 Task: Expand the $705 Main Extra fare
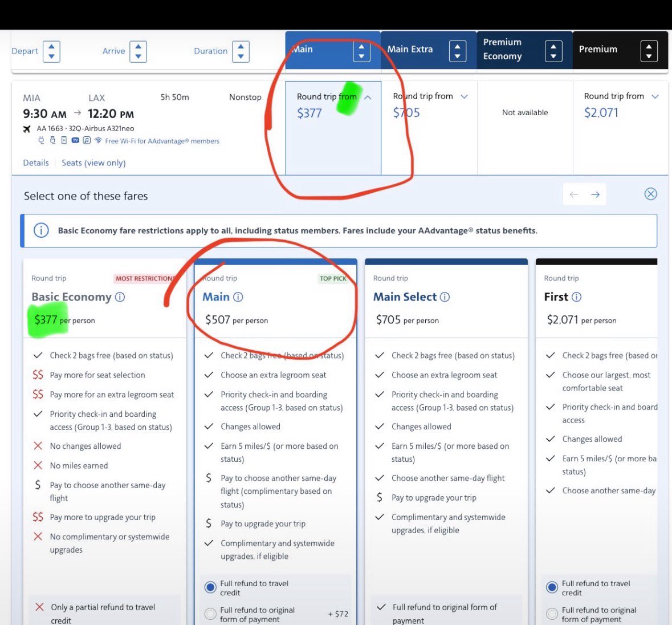(464, 96)
